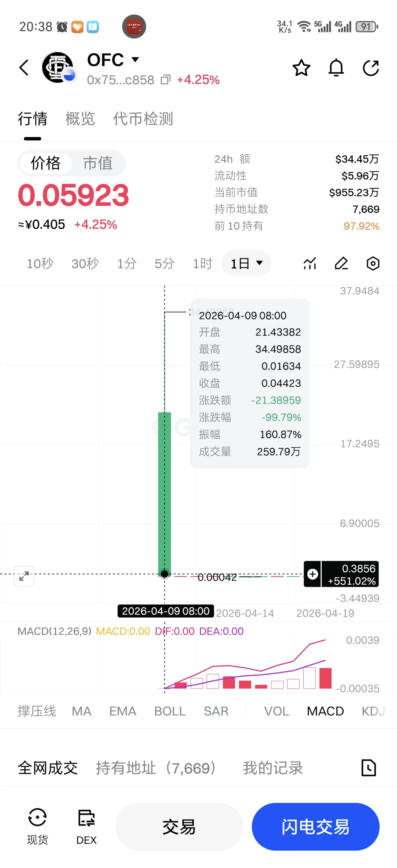Toggle the MA indicator

pos(82,711)
